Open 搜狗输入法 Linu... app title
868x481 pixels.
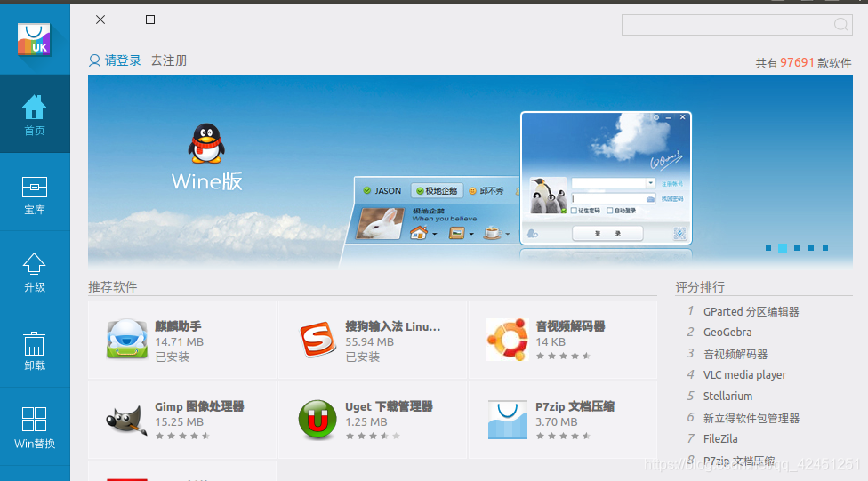click(393, 326)
